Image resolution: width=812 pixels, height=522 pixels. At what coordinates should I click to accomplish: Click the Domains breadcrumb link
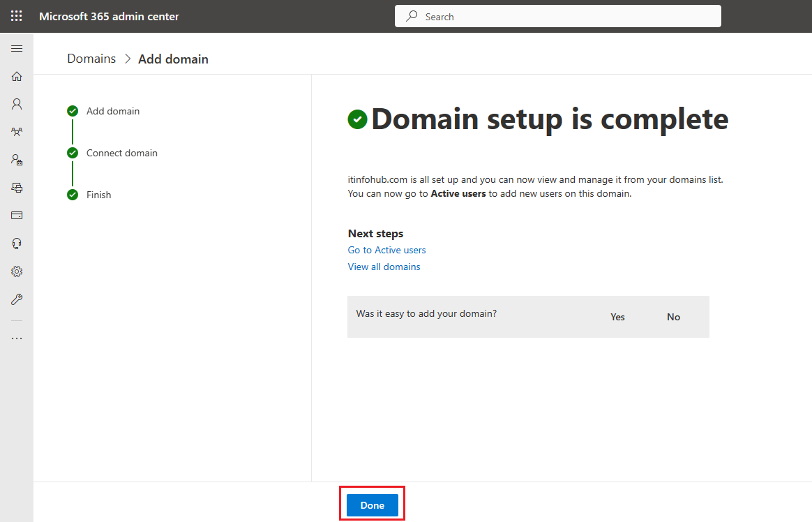click(91, 59)
